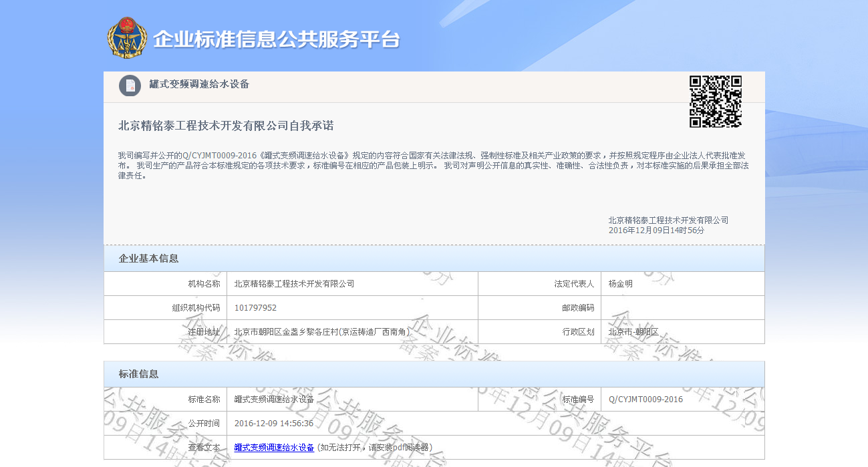Click the 标准名称 label

pyautogui.click(x=204, y=400)
